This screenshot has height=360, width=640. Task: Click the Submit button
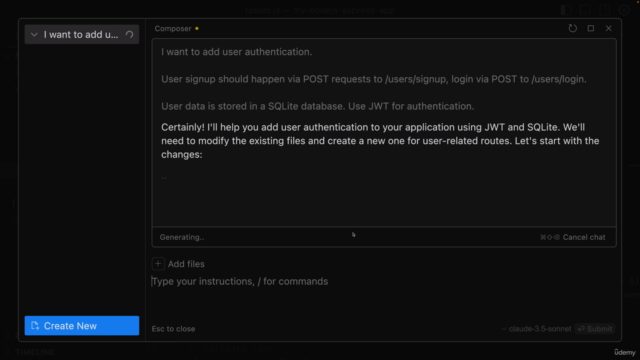595,329
